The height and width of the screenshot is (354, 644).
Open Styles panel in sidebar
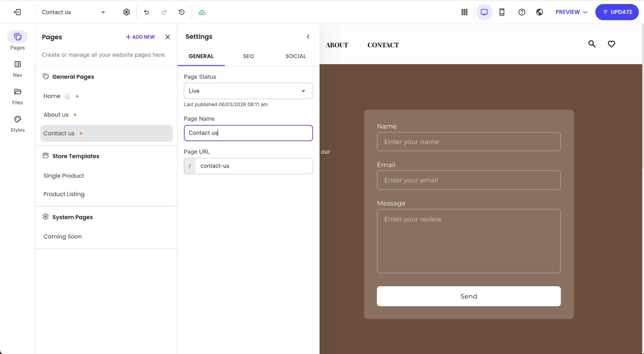point(18,123)
